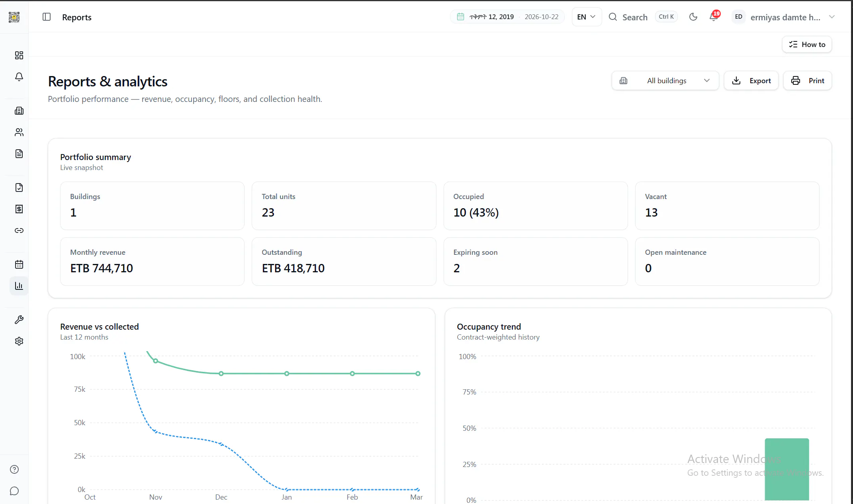Print the report
The width and height of the screenshot is (853, 504).
tap(807, 80)
